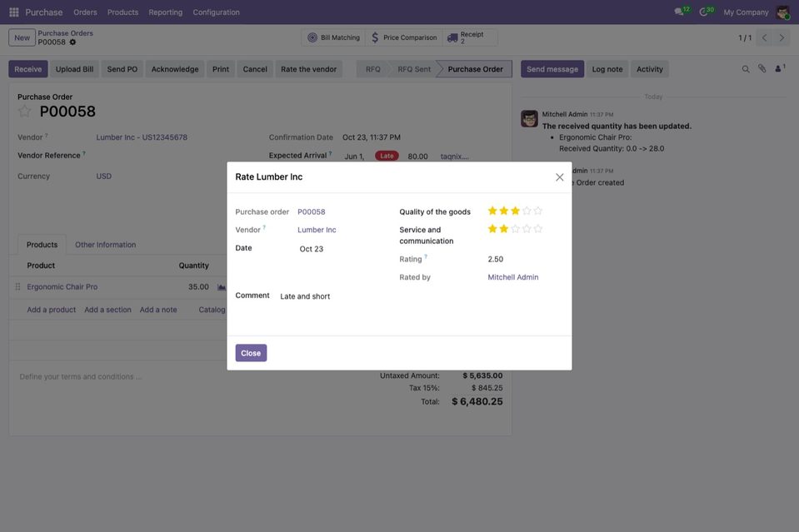Go to the previous record arrow
The image size is (799, 532).
pos(764,37)
